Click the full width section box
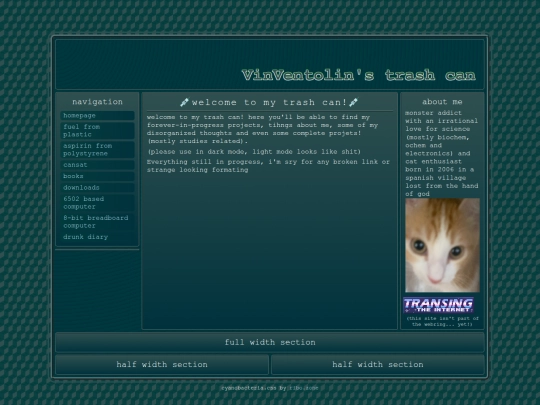 click(x=270, y=342)
